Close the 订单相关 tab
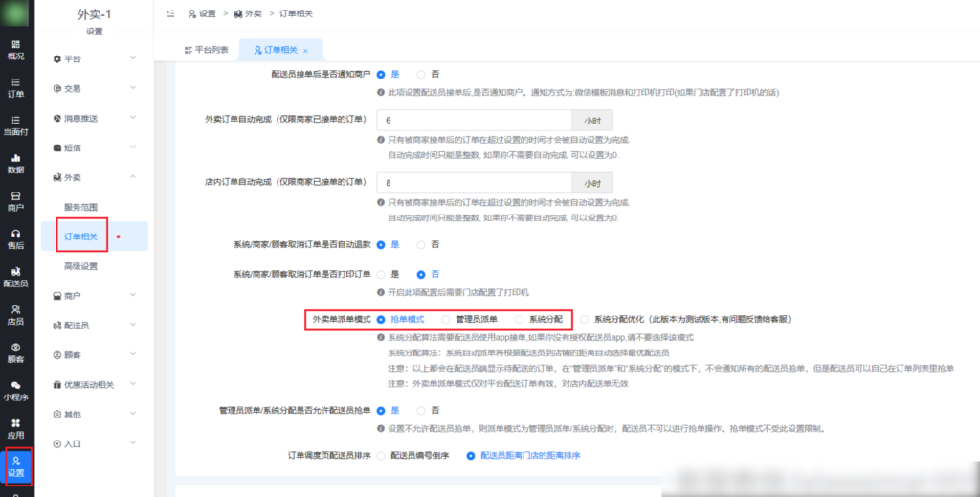 click(305, 50)
